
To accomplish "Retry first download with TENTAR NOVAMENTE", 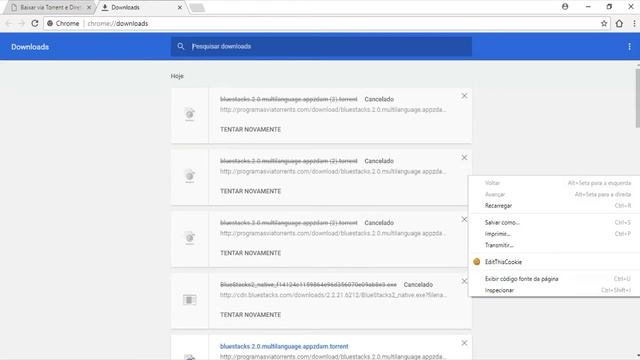I will 251,129.
